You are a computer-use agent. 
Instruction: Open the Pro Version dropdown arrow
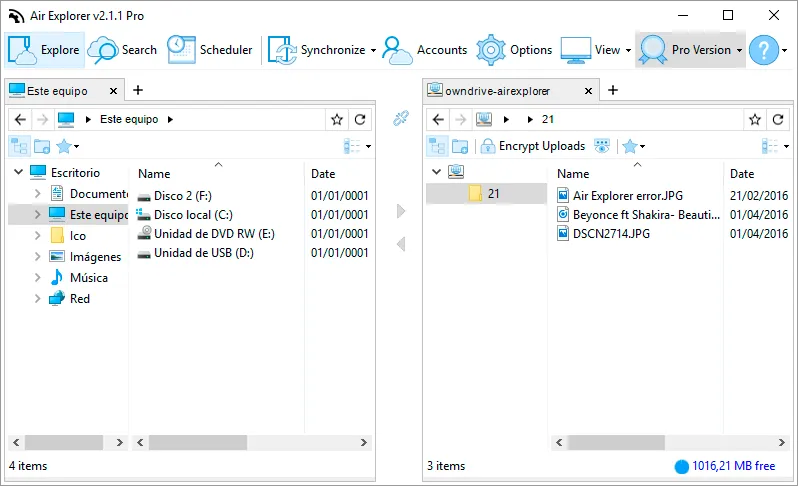pos(739,50)
